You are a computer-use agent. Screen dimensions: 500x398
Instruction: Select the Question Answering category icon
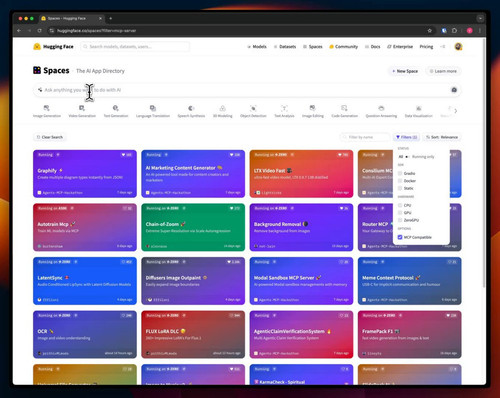(x=381, y=108)
